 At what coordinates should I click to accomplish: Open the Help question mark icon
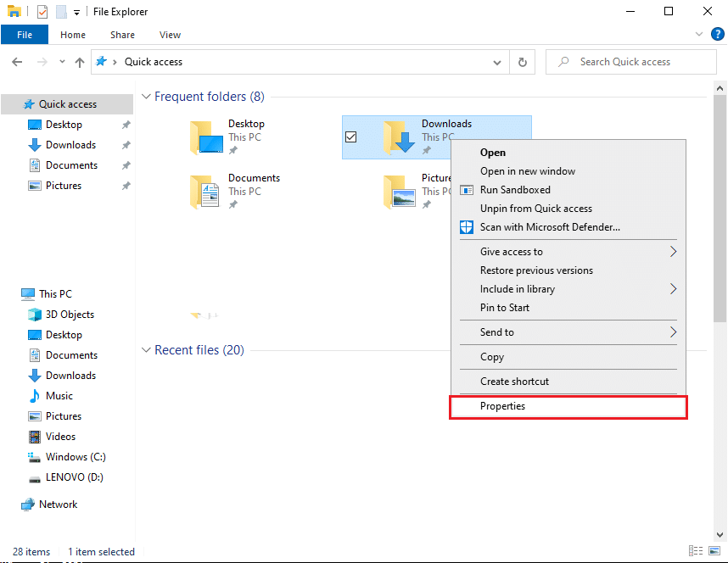tap(717, 35)
